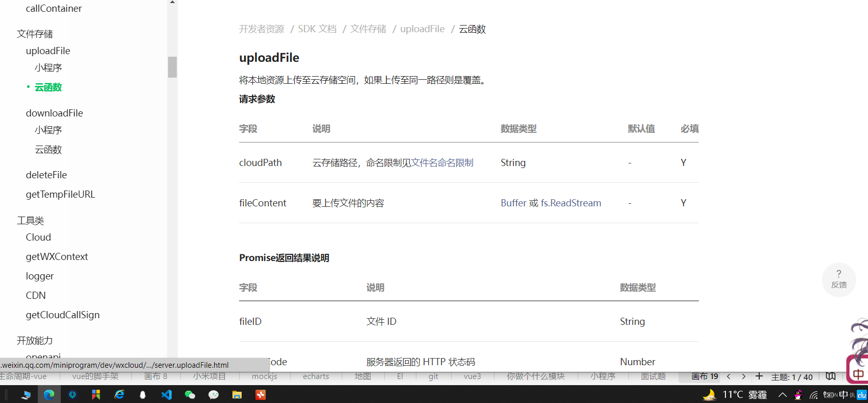The image size is (868, 403).
Task: Click the QQ penguin tray icon
Action: click(798, 394)
